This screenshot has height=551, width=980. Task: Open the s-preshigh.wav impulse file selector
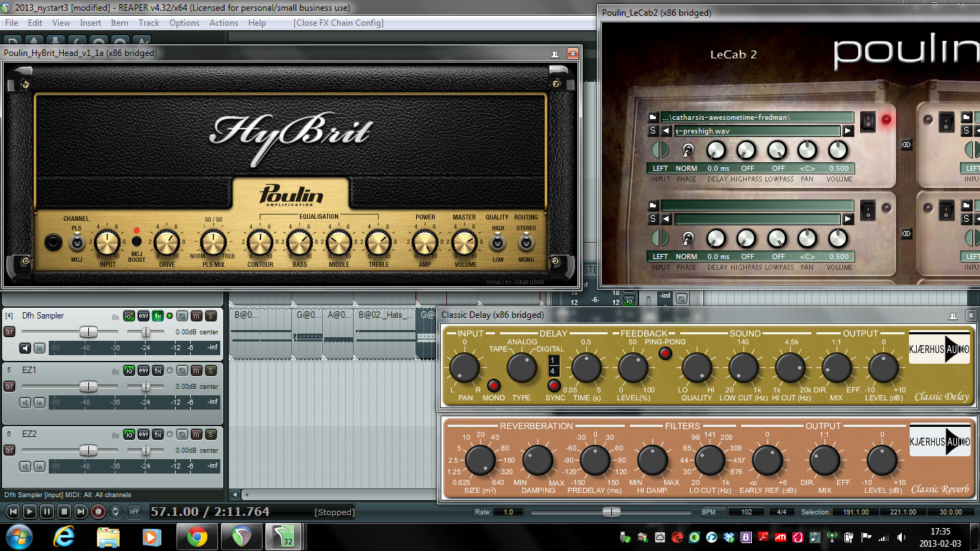(757, 131)
